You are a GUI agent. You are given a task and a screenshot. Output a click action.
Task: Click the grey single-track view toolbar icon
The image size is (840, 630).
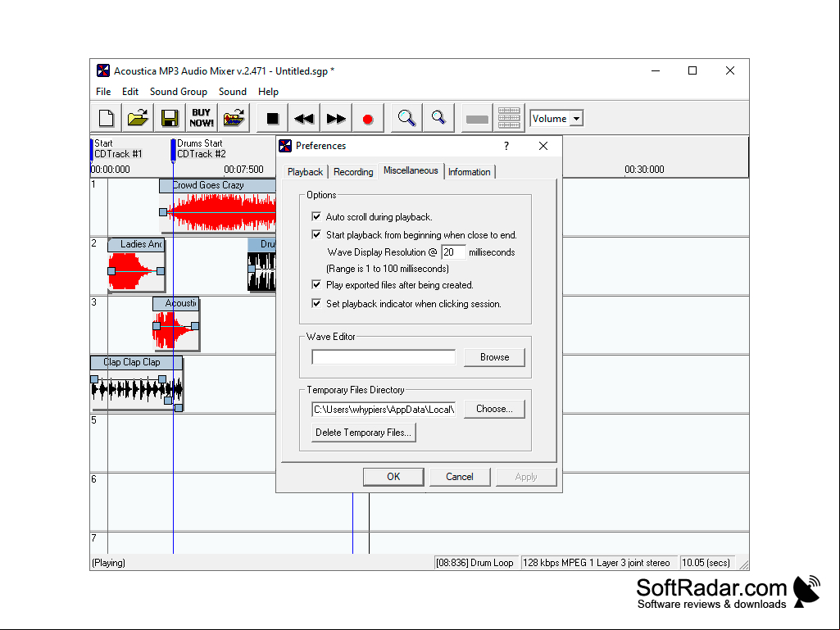477,118
